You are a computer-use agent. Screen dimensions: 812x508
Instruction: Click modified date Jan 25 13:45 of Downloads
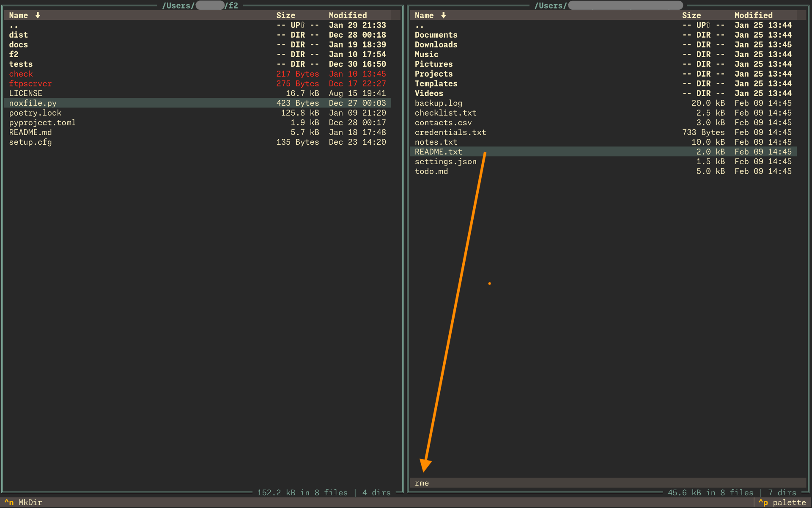point(763,45)
